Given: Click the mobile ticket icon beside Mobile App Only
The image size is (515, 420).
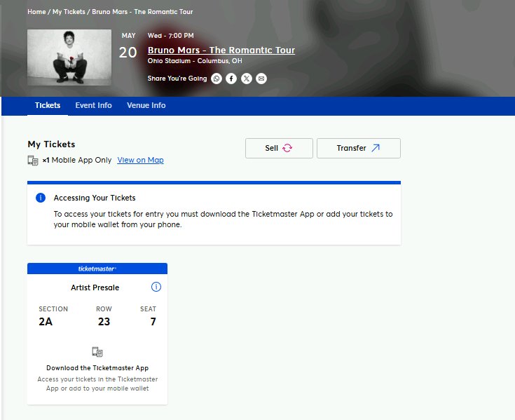Looking at the screenshot, I should (x=33, y=161).
